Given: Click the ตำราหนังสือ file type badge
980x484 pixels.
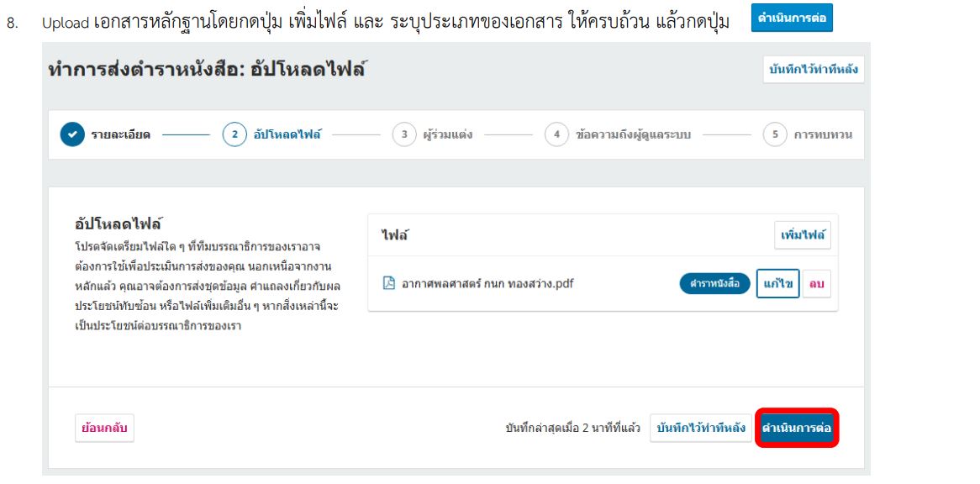Looking at the screenshot, I should coord(715,283).
